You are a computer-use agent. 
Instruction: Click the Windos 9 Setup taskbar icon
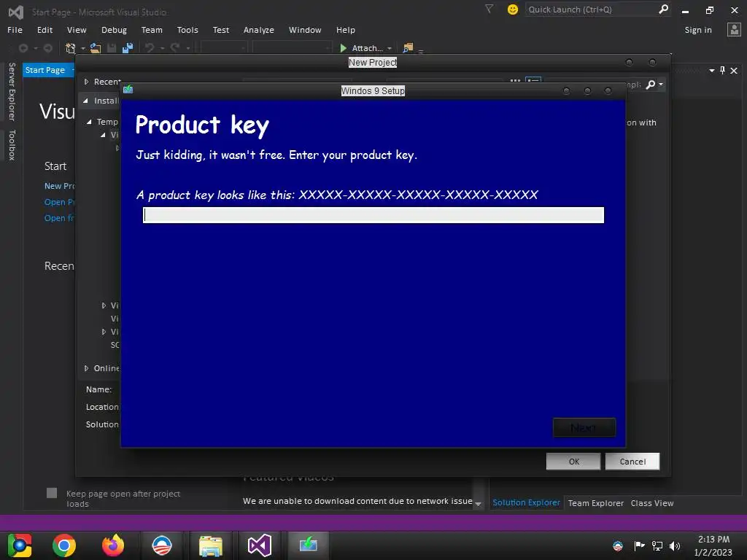click(309, 544)
